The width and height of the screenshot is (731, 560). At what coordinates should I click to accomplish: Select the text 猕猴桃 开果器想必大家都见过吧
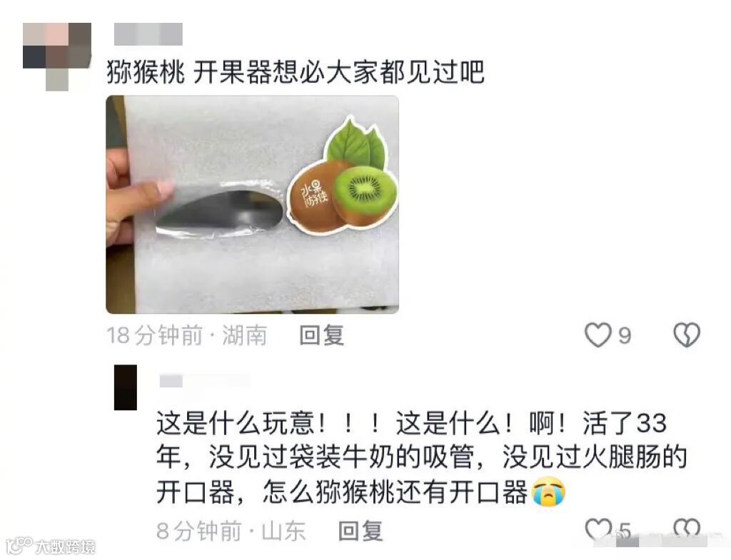point(296,72)
